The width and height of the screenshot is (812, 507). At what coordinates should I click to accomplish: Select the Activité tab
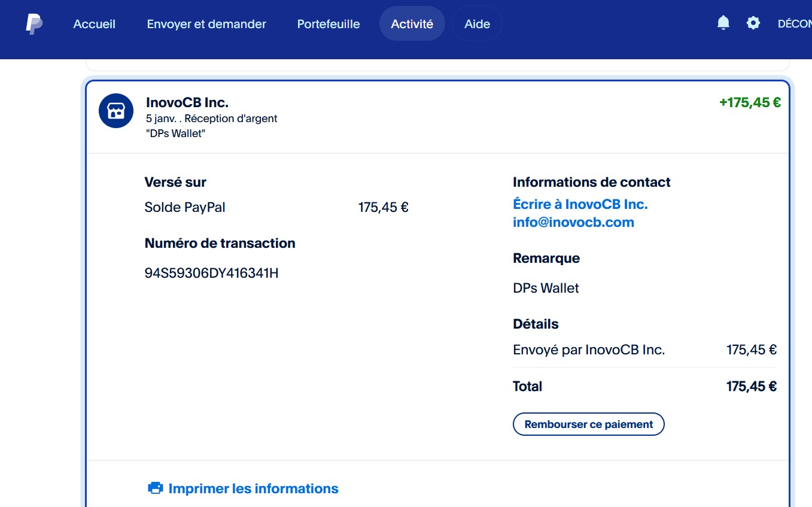click(x=412, y=24)
